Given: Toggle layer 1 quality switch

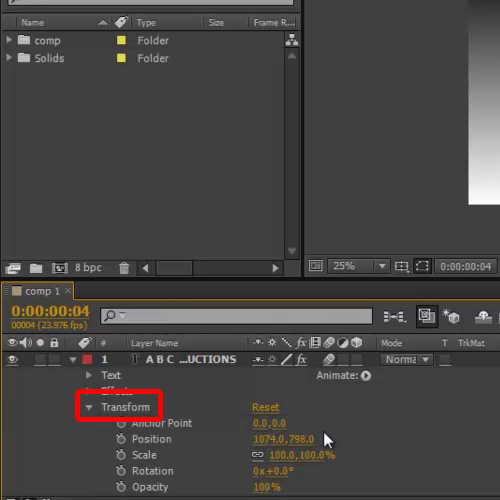Looking at the screenshot, I should tap(287, 360).
